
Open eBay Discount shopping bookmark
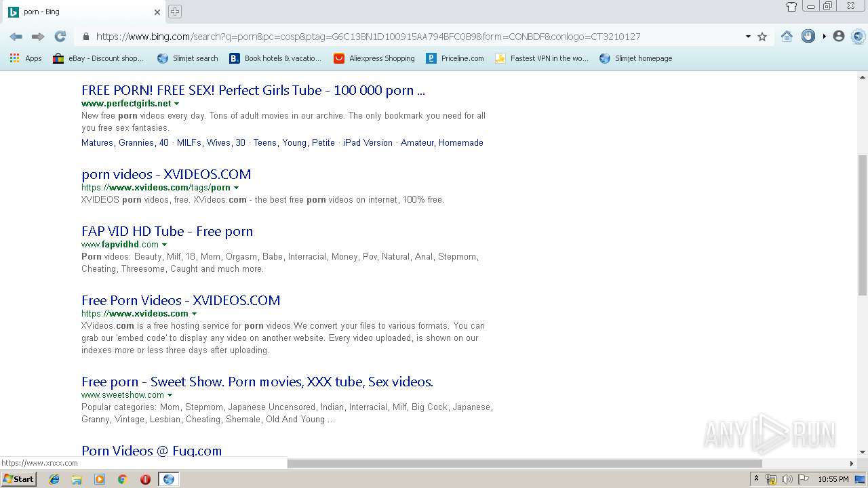tap(98, 58)
